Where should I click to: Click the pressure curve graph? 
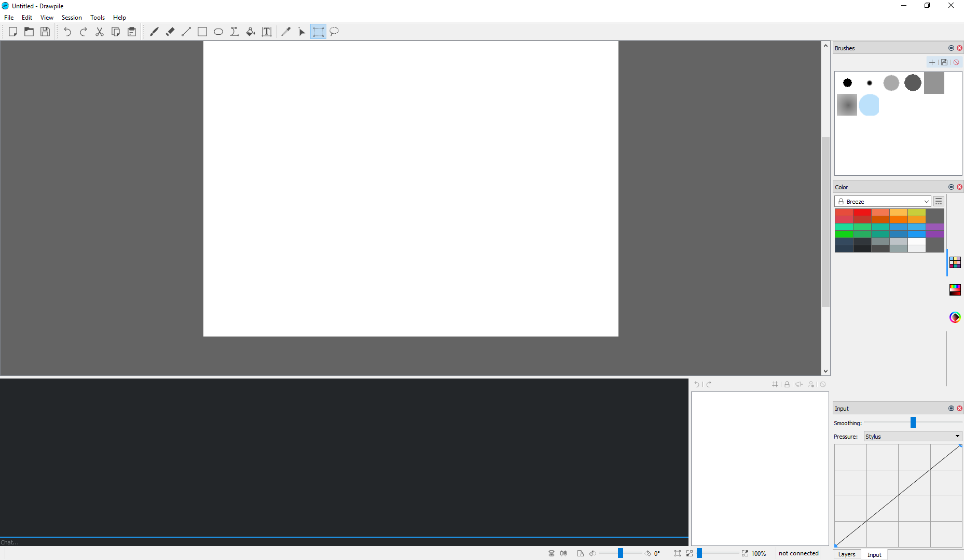898,496
